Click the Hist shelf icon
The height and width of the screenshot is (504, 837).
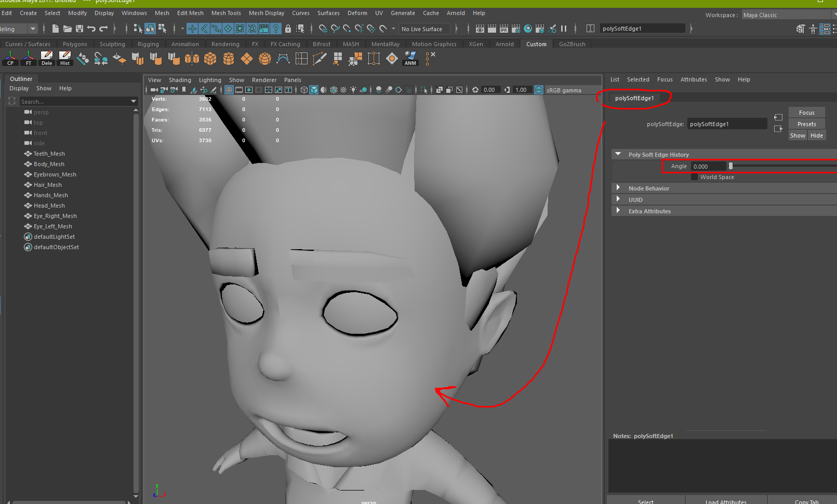pyautogui.click(x=64, y=59)
